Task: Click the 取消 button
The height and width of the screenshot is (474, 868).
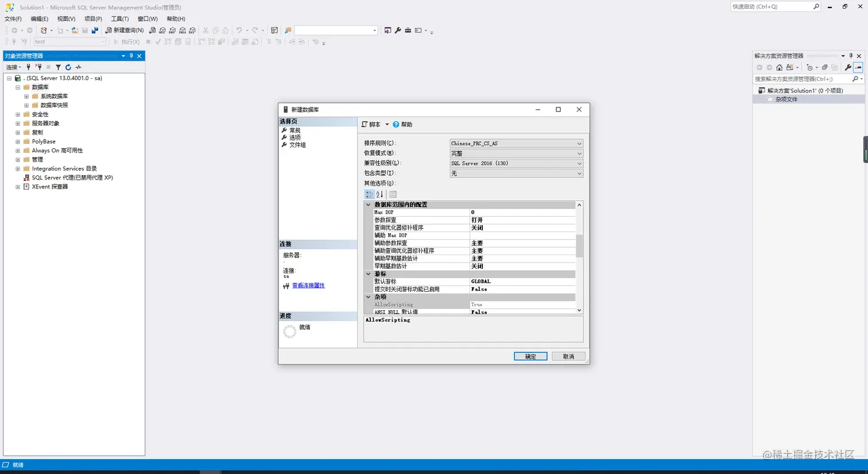Action: pyautogui.click(x=568, y=357)
